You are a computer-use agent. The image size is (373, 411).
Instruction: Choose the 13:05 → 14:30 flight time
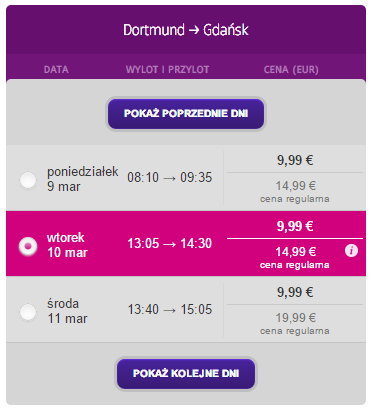[x=169, y=243]
